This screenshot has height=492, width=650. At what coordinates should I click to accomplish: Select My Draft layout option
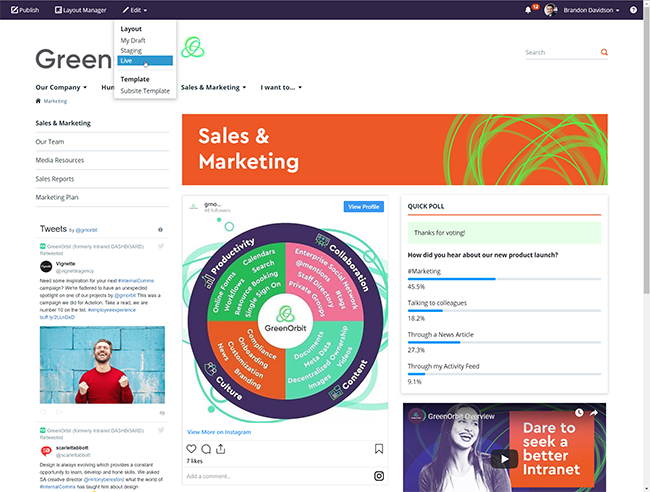coord(133,40)
